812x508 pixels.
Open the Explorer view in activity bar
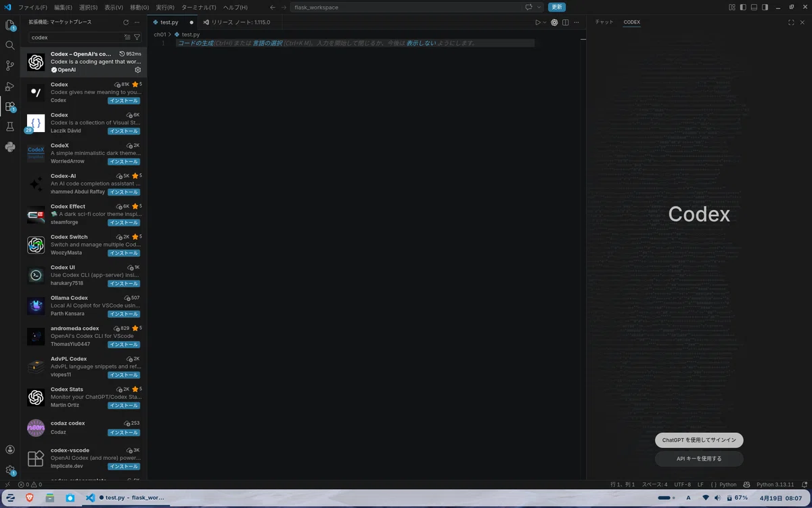9,25
